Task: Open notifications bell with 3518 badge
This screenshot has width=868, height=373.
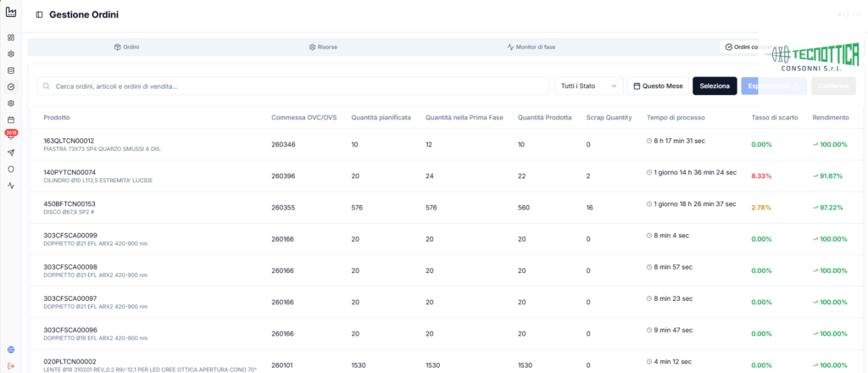Action: [x=11, y=135]
